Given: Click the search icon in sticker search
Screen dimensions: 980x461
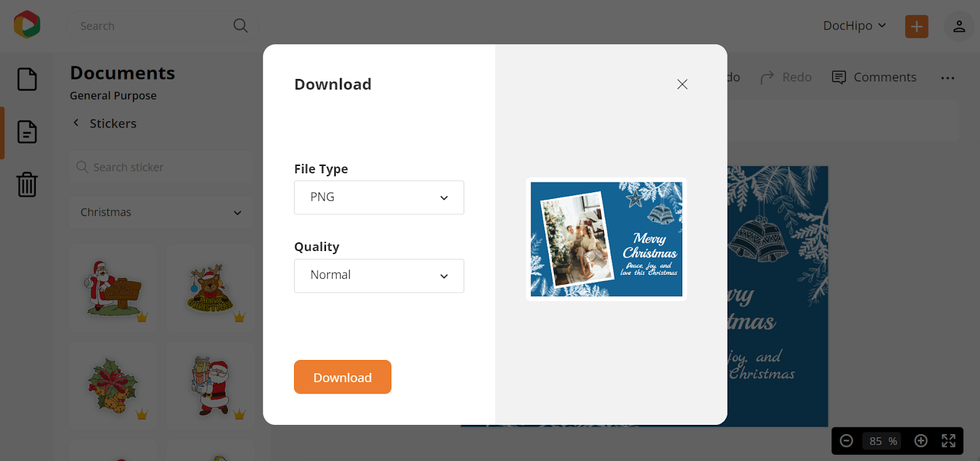Looking at the screenshot, I should 82,167.
